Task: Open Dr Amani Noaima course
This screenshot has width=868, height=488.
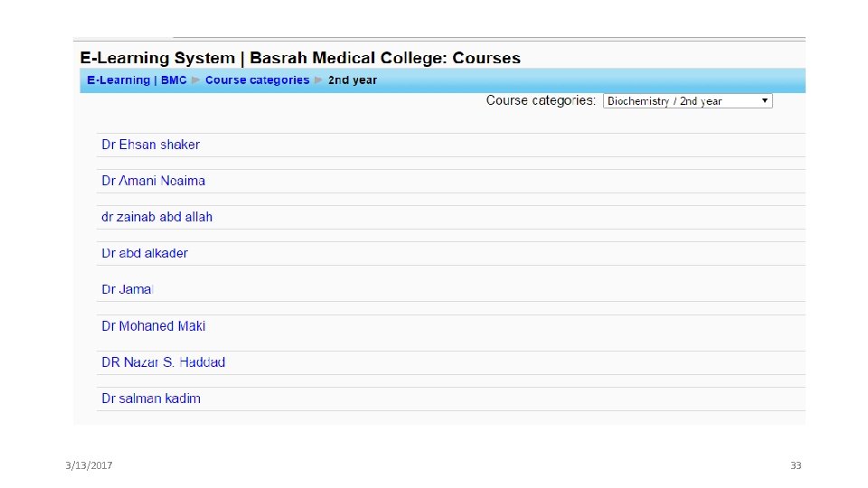Action: click(x=154, y=181)
